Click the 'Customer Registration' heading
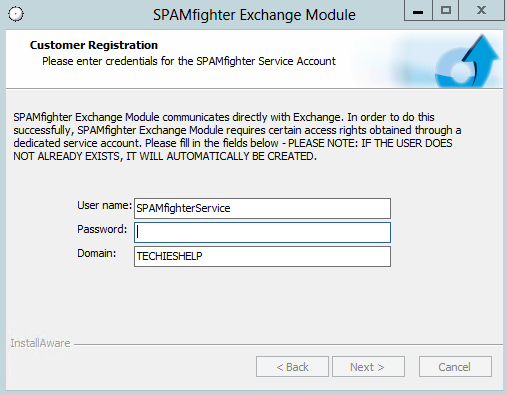 coord(94,45)
